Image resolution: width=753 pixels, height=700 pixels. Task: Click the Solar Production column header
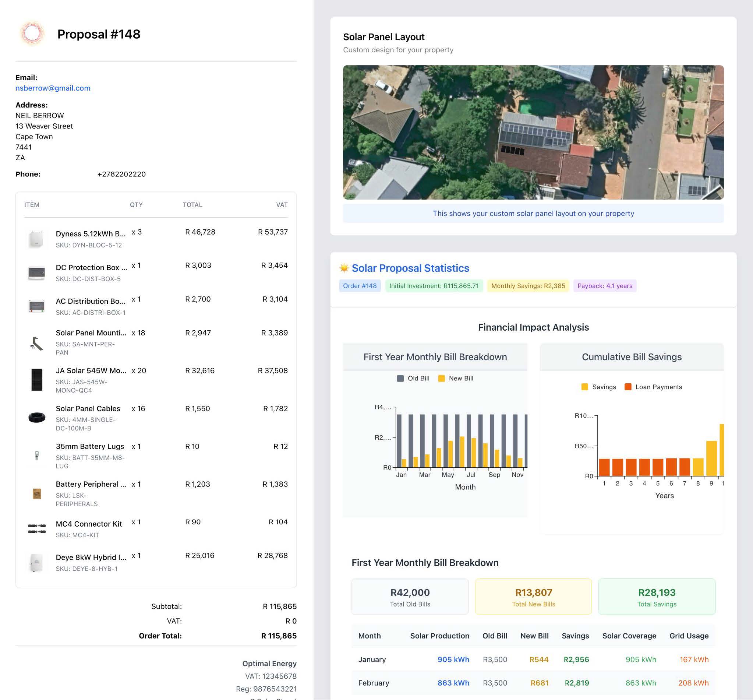[439, 636]
